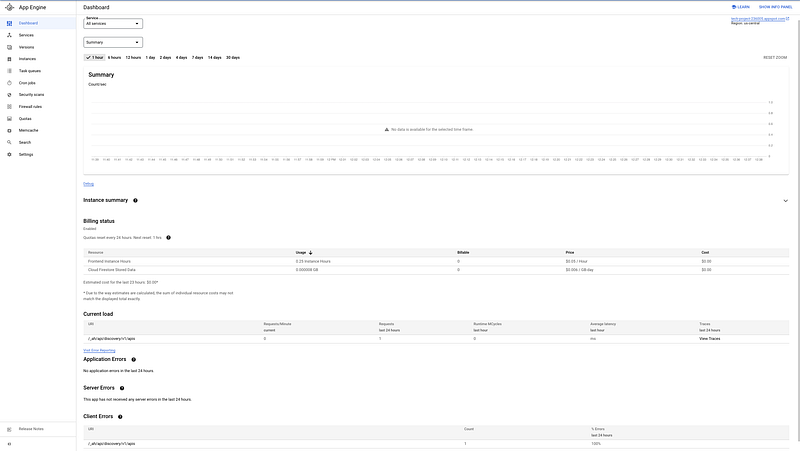Click help icon beside Server Errors
Viewport: 800px width, 451px height.
coord(122,388)
